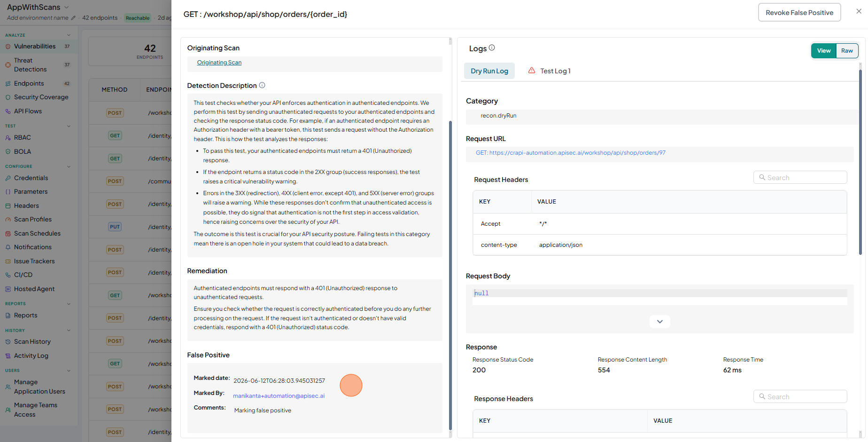This screenshot has height=442, width=868.
Task: Collapse the Configure sidebar section
Action: pyautogui.click(x=69, y=166)
